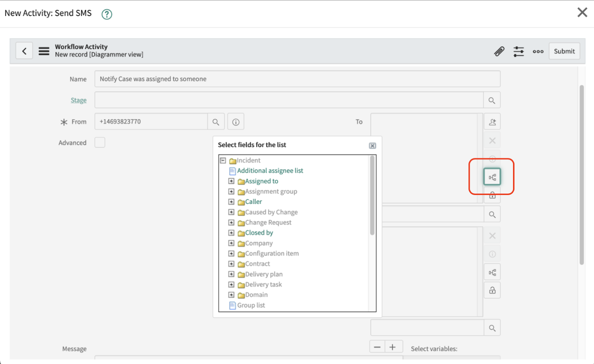Expand the Caller node
594x364 pixels.
click(231, 202)
